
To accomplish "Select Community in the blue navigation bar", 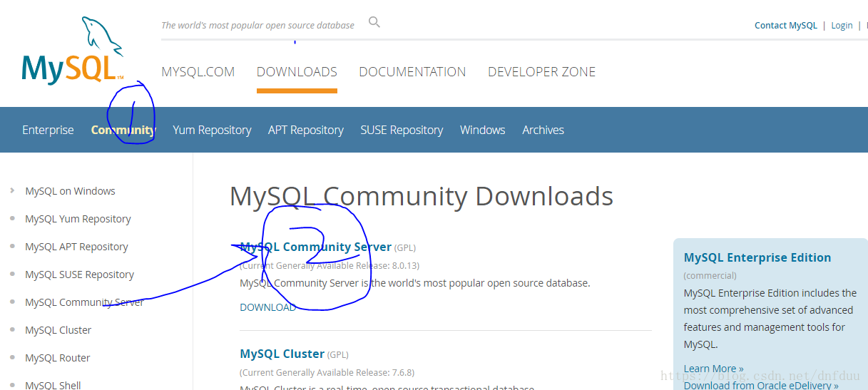I will tap(123, 130).
